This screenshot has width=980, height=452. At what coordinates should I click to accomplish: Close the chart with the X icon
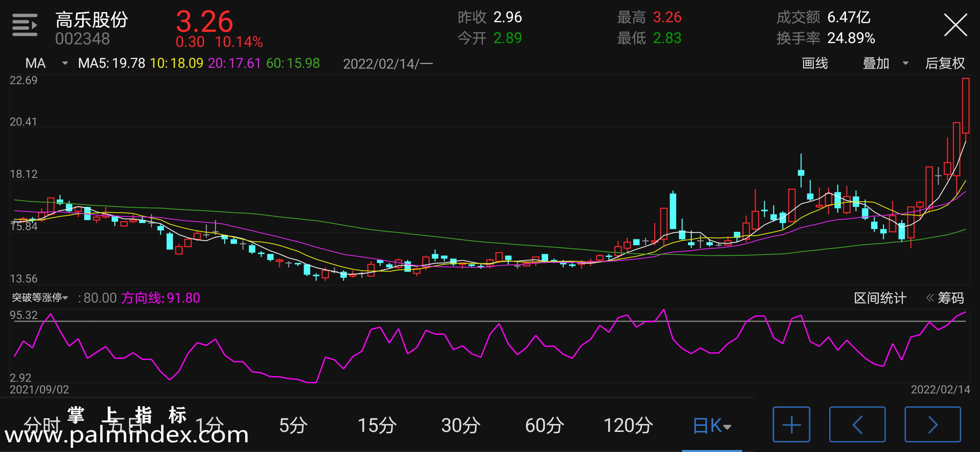pyautogui.click(x=955, y=25)
